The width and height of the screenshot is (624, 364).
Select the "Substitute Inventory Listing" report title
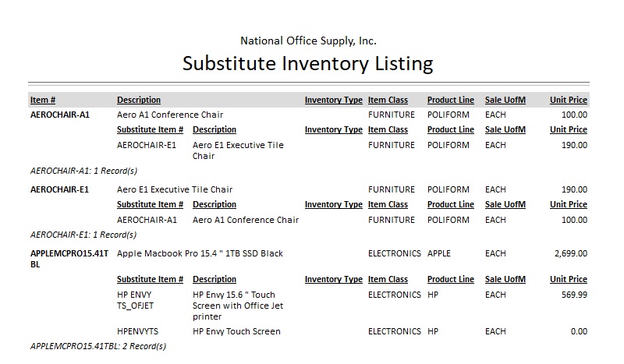pyautogui.click(x=307, y=62)
